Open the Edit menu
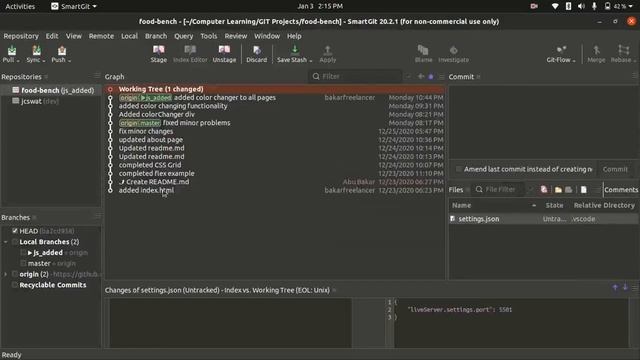 pos(52,36)
